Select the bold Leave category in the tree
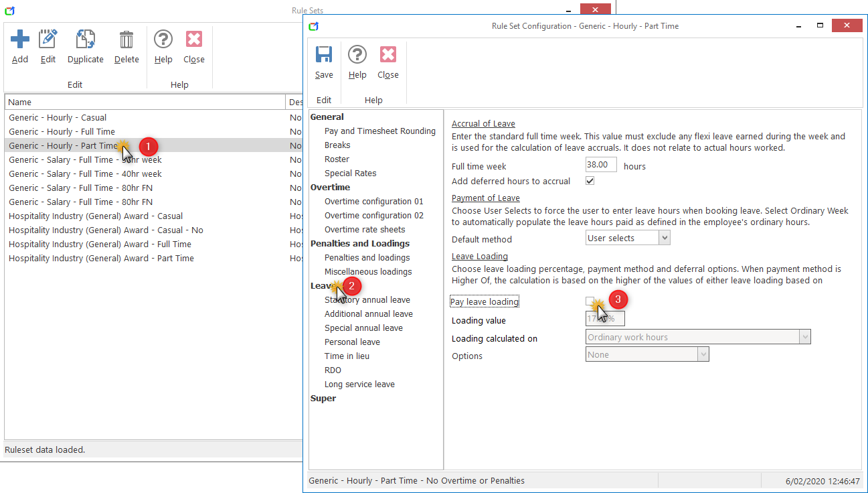The image size is (868, 493). (323, 285)
